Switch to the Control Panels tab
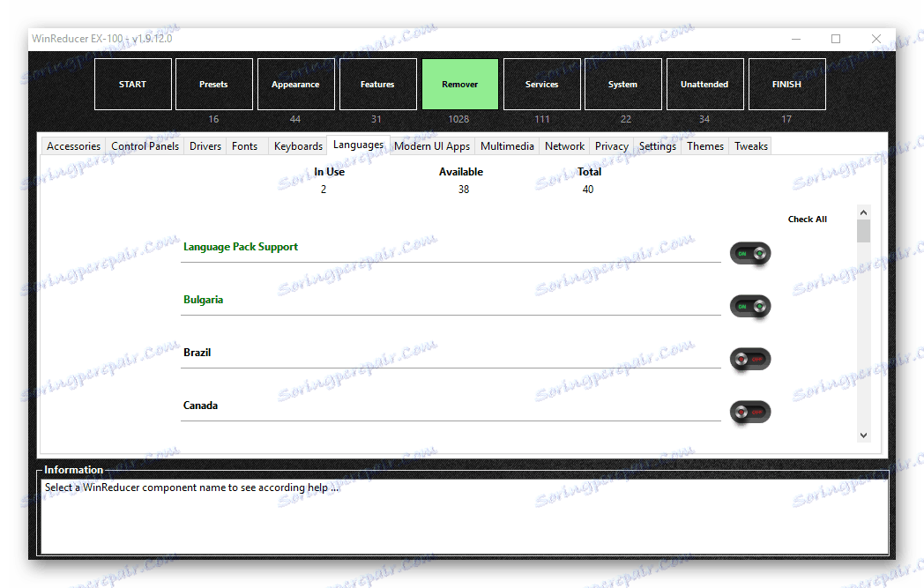Viewport: 924px width, 588px height. pos(145,146)
